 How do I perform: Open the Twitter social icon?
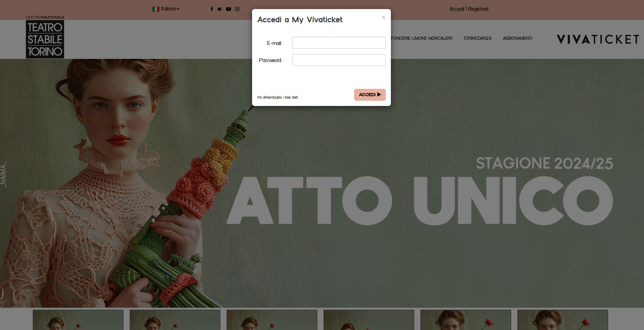coord(220,9)
